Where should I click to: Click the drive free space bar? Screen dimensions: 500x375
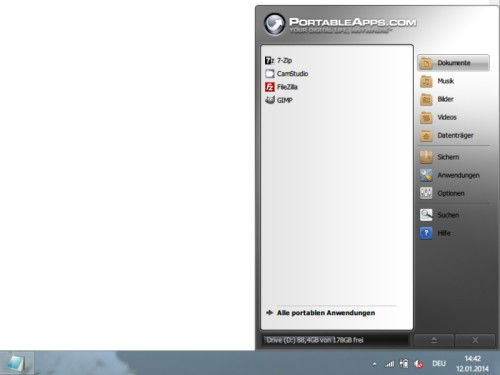click(335, 340)
